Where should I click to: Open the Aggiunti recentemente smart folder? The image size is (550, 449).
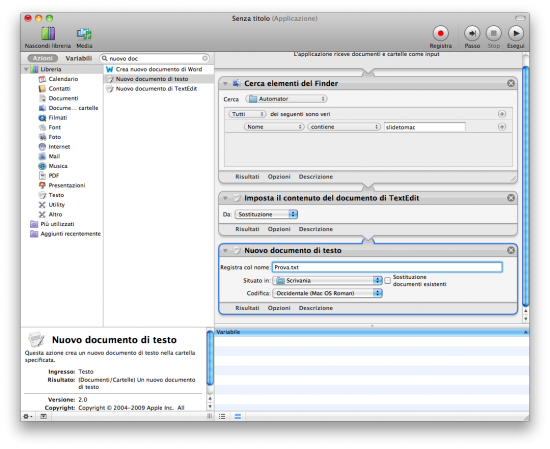pyautogui.click(x=70, y=234)
